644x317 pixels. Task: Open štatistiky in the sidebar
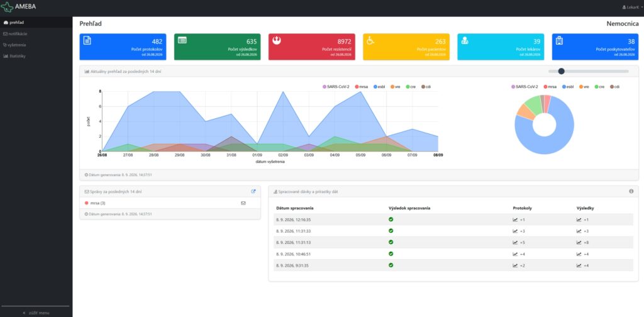click(x=14, y=56)
